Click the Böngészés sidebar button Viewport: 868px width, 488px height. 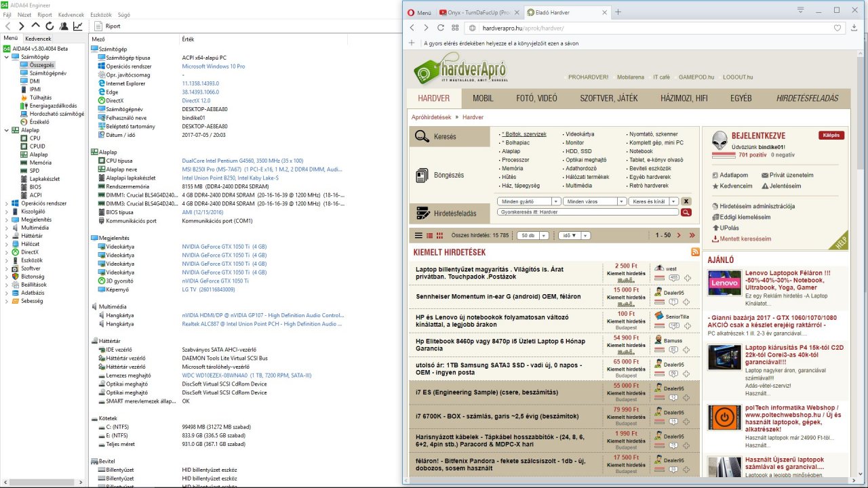[450, 175]
